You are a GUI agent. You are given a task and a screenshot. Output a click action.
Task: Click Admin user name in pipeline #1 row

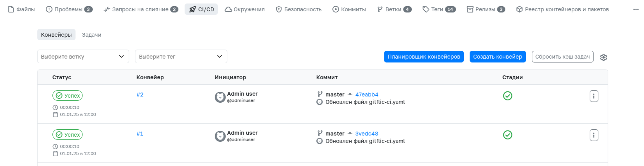pyautogui.click(x=242, y=133)
